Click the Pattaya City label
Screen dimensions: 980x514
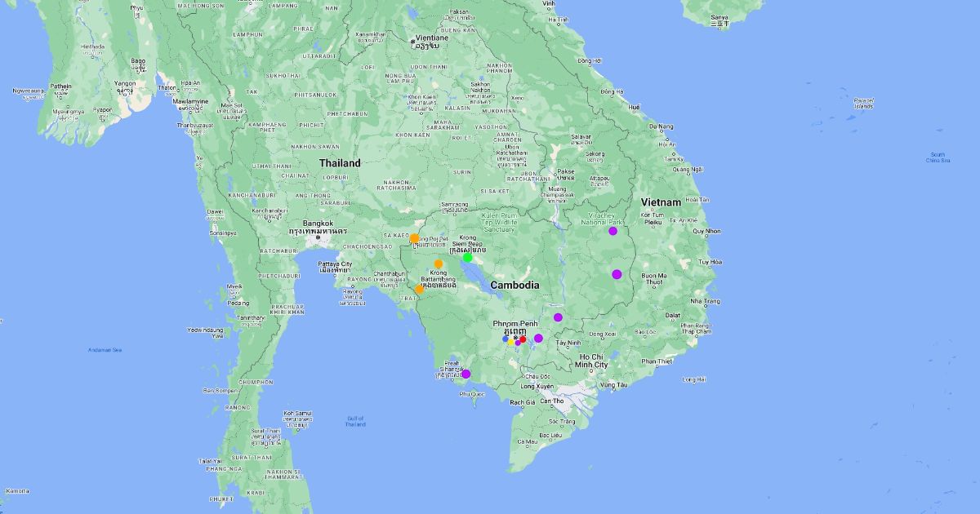tap(335, 264)
